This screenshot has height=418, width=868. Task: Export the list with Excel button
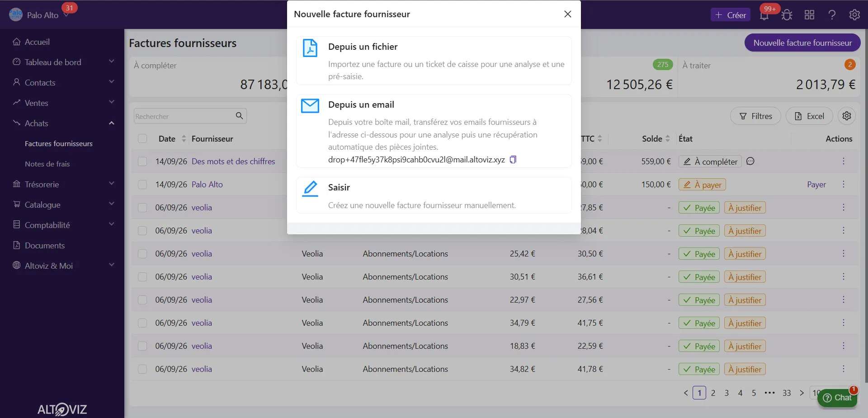click(x=809, y=116)
